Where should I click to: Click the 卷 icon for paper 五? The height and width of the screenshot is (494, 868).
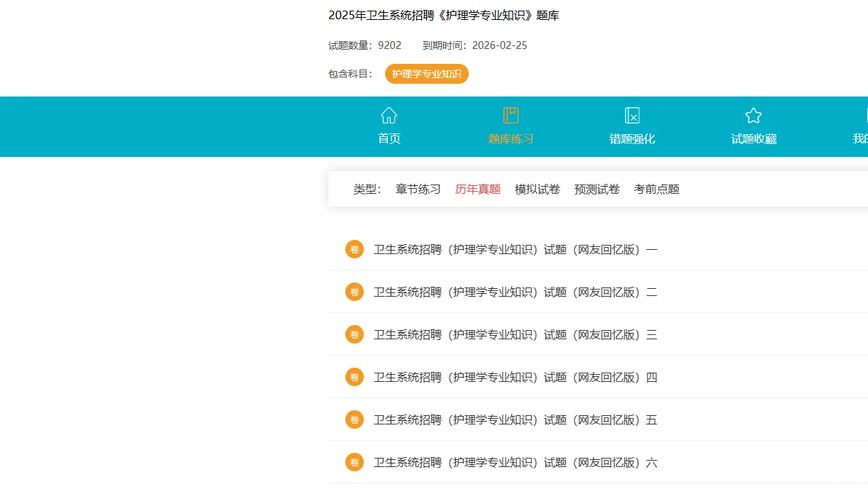(x=354, y=419)
